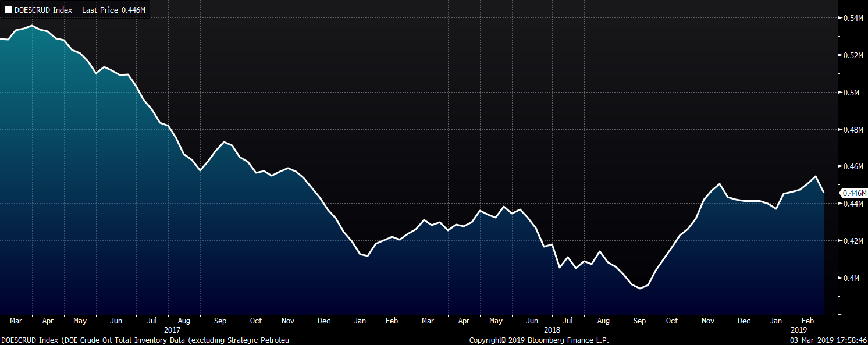The image size is (868, 345).
Task: Click the line's final data point at 0.446M
Action: tap(823, 193)
